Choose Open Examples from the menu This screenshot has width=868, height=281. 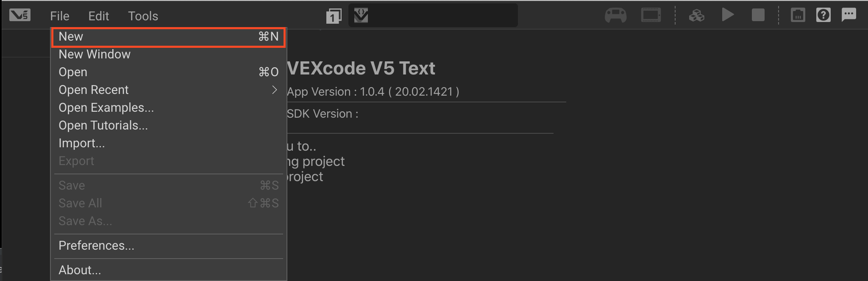point(106,107)
